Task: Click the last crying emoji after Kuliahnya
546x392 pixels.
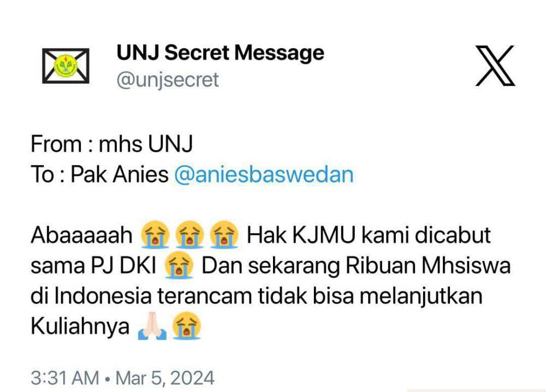Action: (187, 326)
